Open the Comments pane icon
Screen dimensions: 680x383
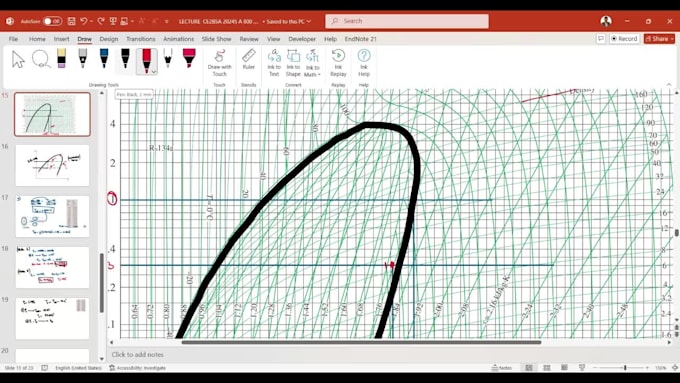coord(601,39)
